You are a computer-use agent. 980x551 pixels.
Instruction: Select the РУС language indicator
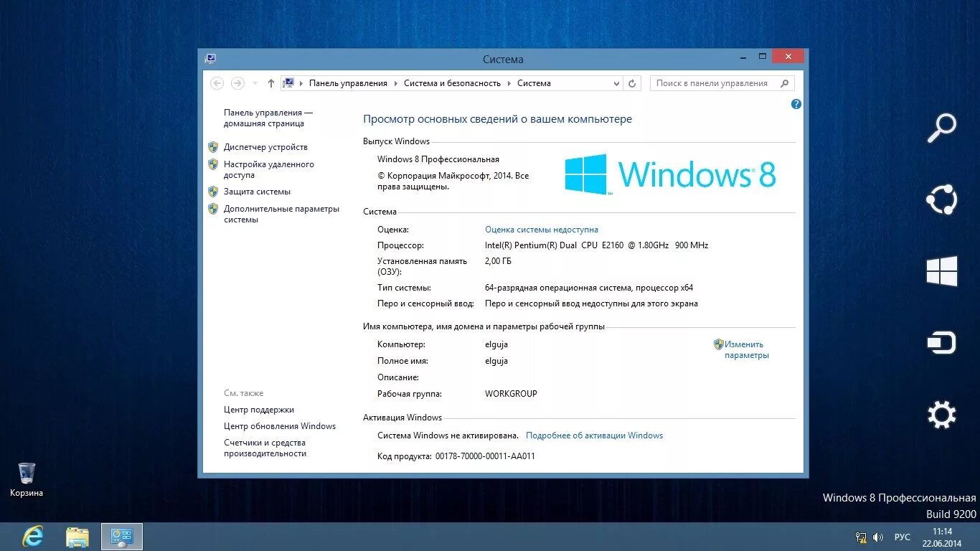click(x=902, y=537)
